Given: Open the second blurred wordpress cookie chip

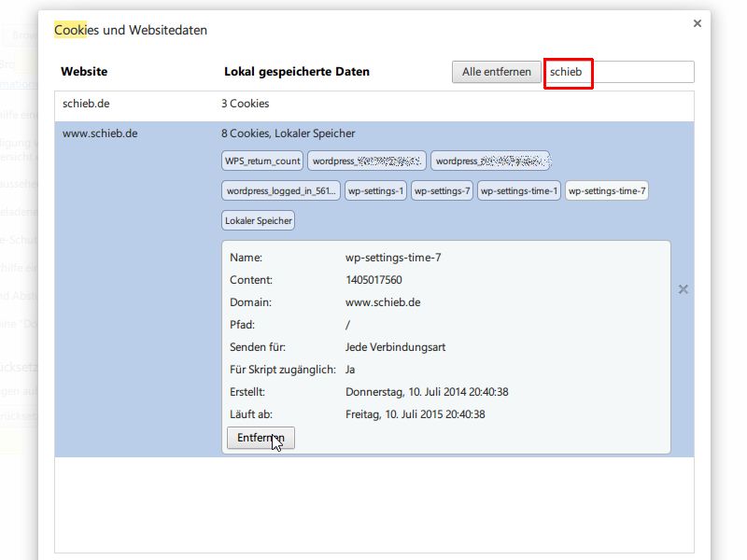Looking at the screenshot, I should (491, 161).
